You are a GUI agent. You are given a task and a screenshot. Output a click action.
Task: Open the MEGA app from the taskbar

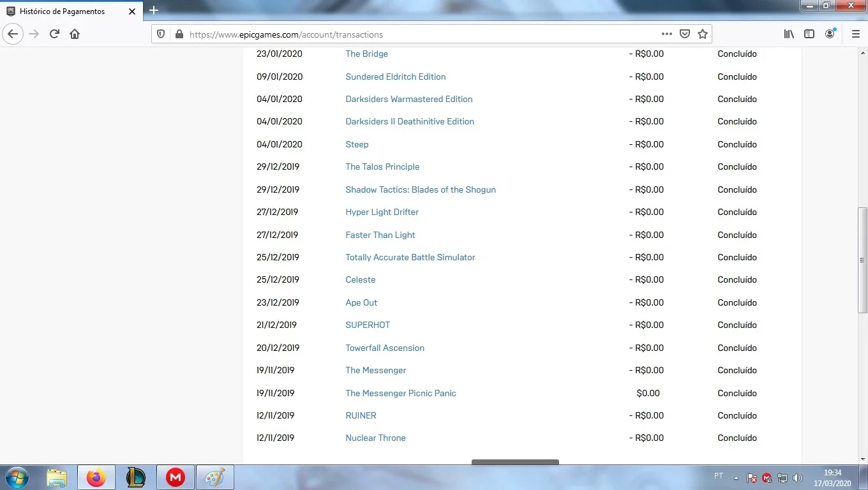[x=176, y=477]
